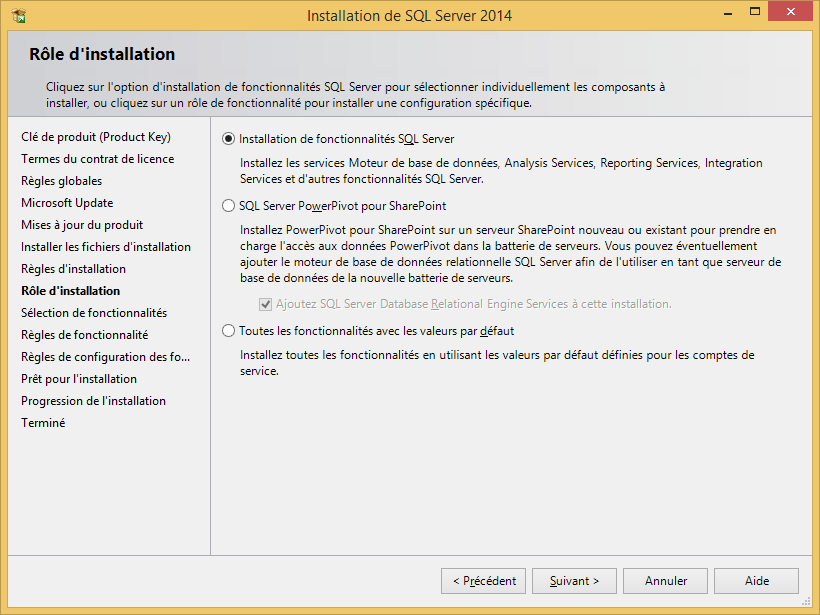This screenshot has width=820, height=615.
Task: Continue with the Suivant button
Action: tap(574, 581)
